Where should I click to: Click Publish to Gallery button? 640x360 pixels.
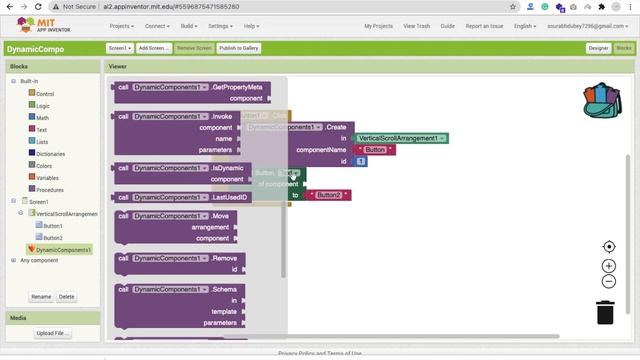click(239, 48)
